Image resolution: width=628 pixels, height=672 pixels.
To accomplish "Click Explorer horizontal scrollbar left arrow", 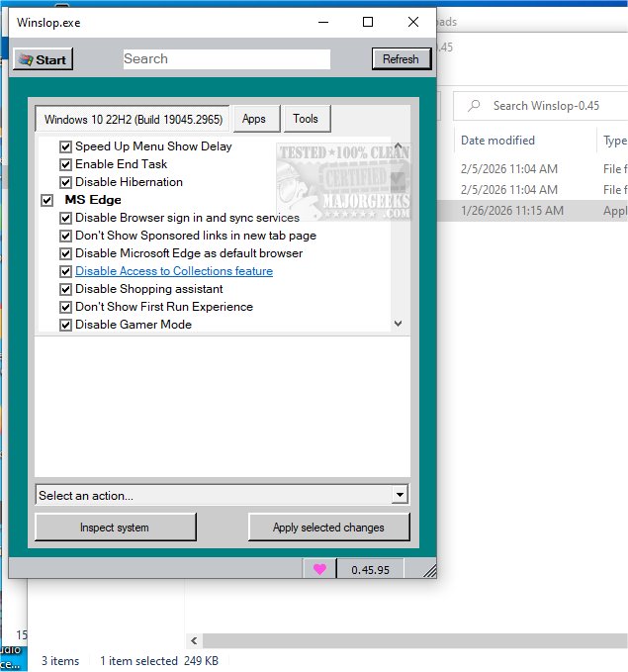I will click(194, 640).
